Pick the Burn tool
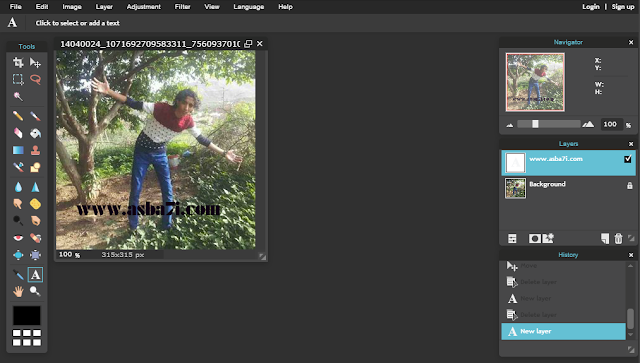The height and width of the screenshot is (363, 640). pyautogui.click(x=36, y=220)
